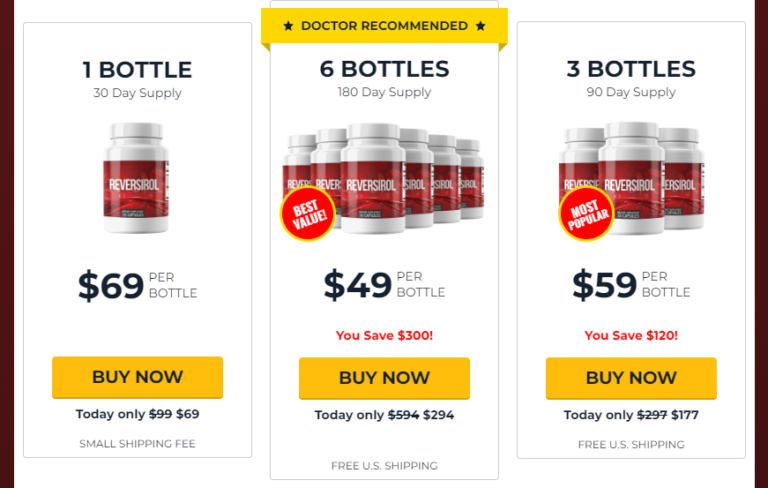Click the You Save $300 text
768x488 pixels.
pyautogui.click(x=384, y=336)
